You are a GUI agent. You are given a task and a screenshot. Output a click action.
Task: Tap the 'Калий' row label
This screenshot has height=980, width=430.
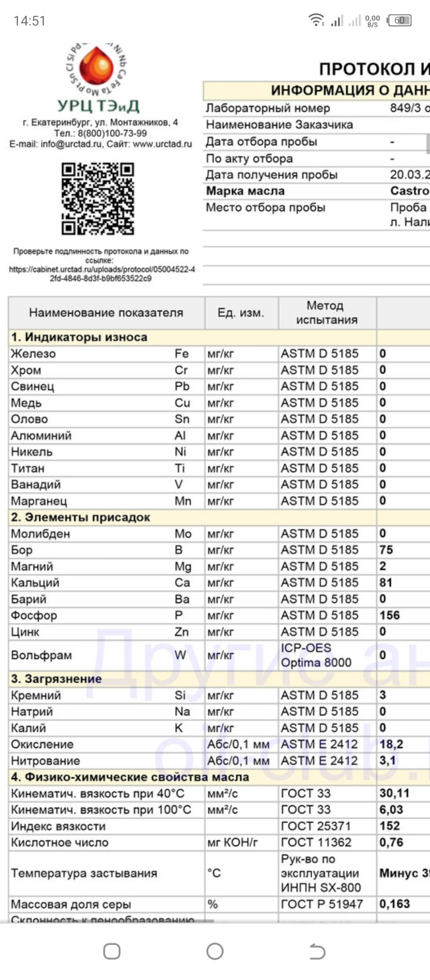coord(29,728)
